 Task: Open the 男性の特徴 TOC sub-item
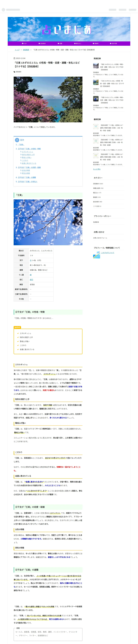point(26,173)
